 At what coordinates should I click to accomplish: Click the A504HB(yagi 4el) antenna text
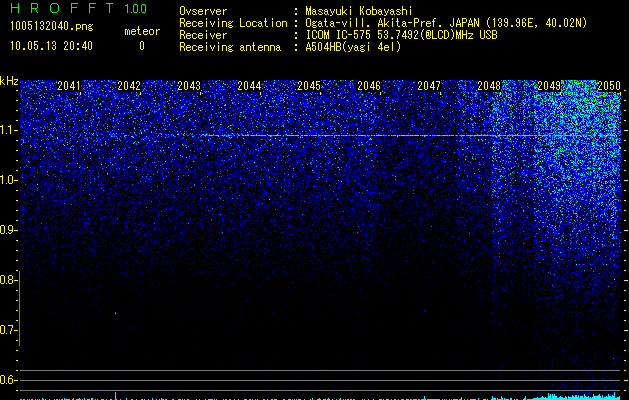click(x=353, y=47)
